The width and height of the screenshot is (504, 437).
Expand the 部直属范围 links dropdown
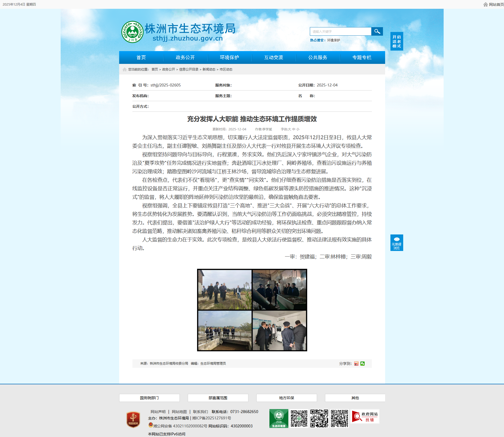218,398
